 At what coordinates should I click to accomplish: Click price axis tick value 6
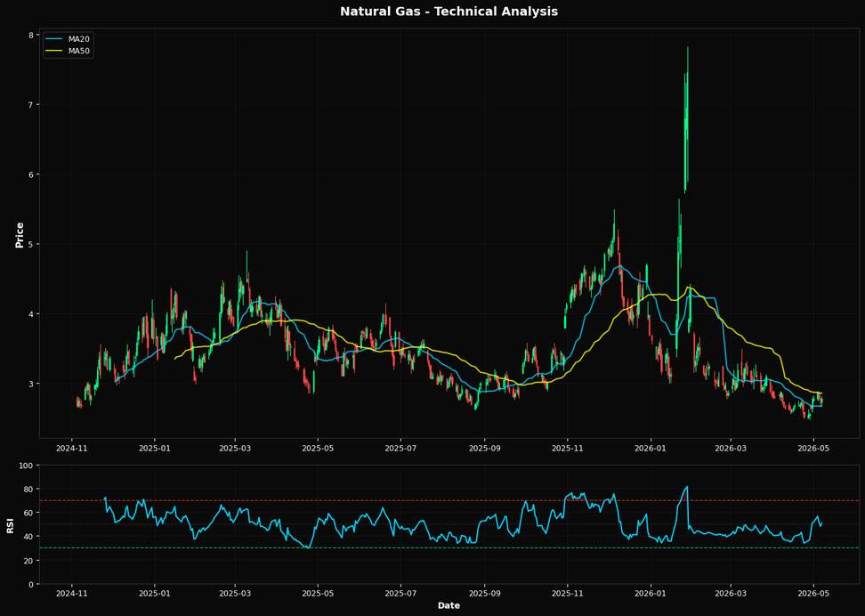(33, 174)
